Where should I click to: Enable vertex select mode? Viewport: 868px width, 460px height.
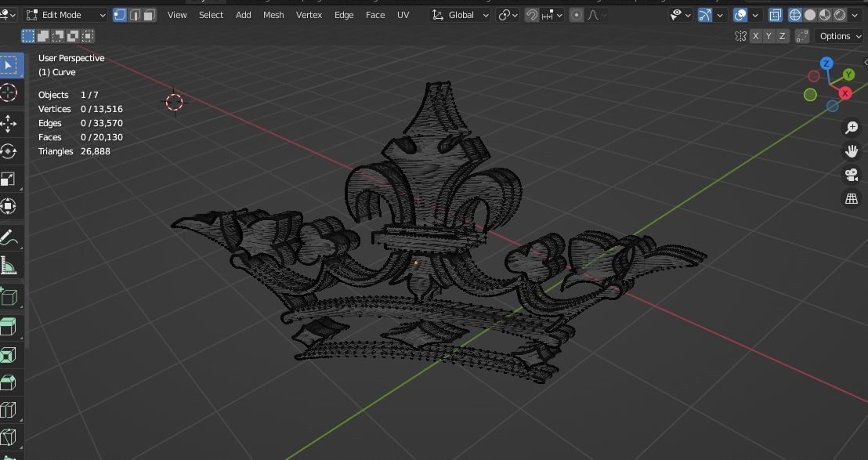tap(120, 15)
